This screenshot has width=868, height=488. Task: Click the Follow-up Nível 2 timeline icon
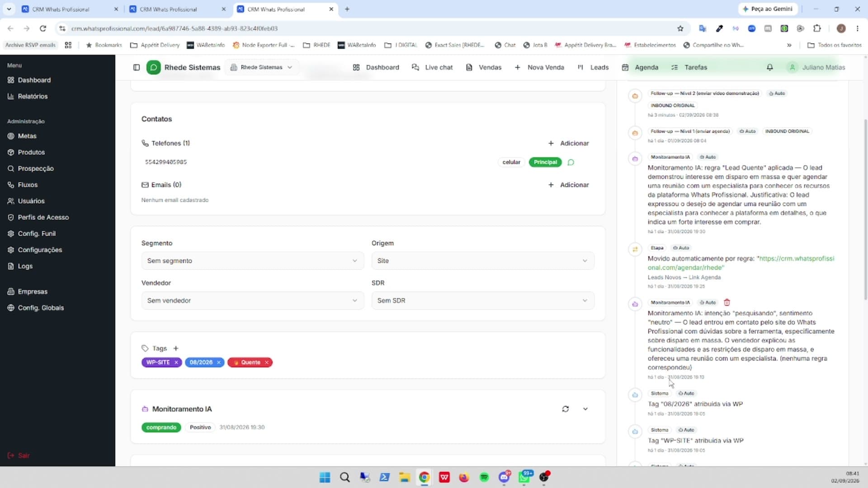(x=635, y=96)
